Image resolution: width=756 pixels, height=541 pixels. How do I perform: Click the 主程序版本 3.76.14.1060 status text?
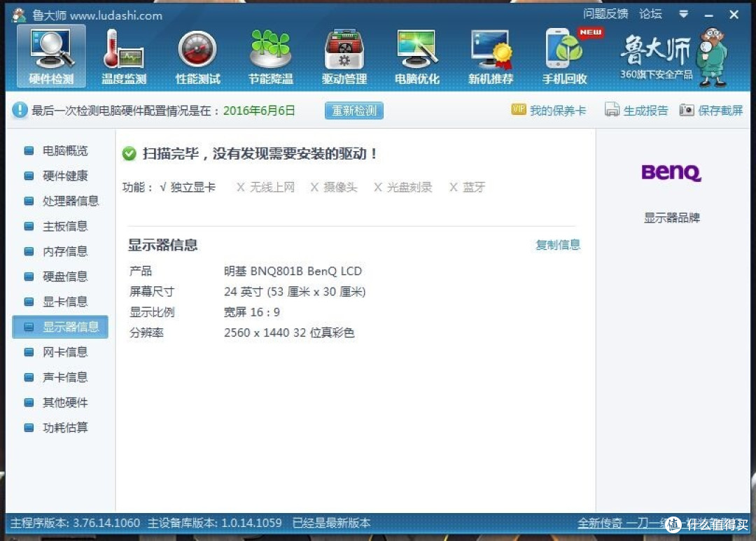[75, 524]
